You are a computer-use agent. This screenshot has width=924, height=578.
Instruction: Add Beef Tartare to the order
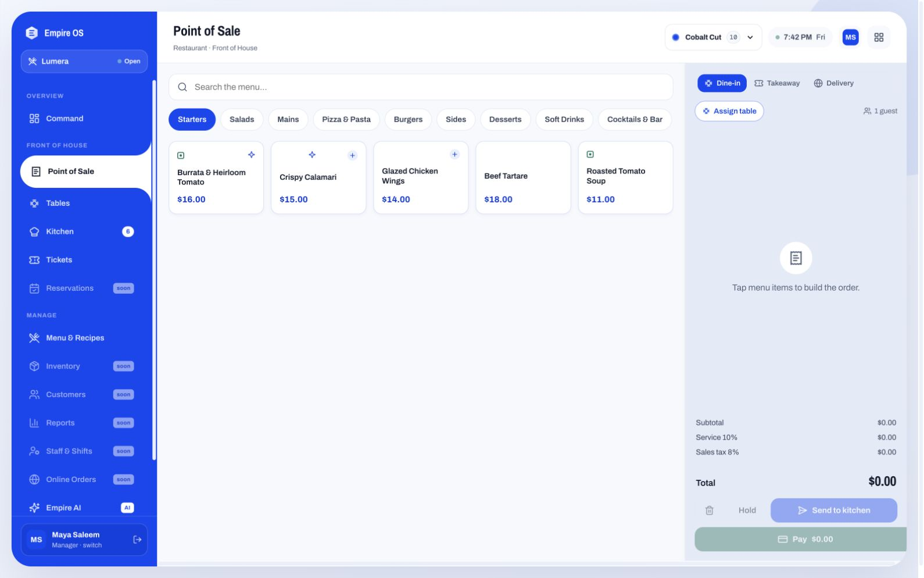coord(523,178)
